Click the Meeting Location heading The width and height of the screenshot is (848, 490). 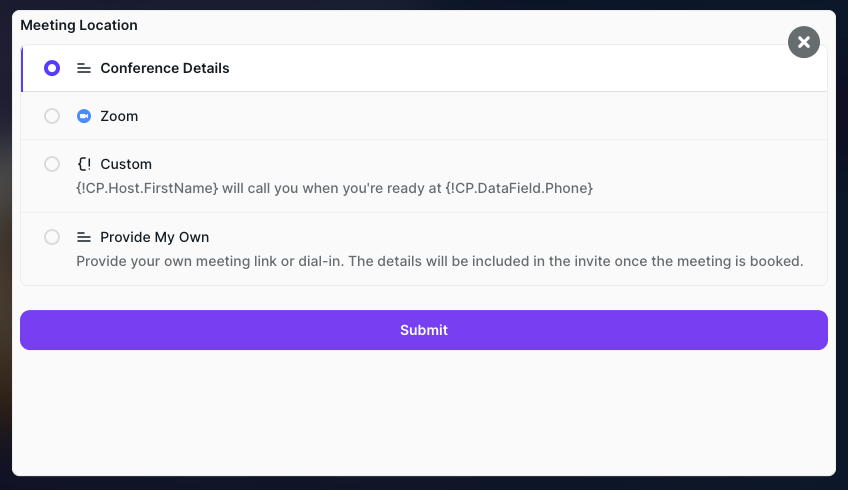point(79,25)
